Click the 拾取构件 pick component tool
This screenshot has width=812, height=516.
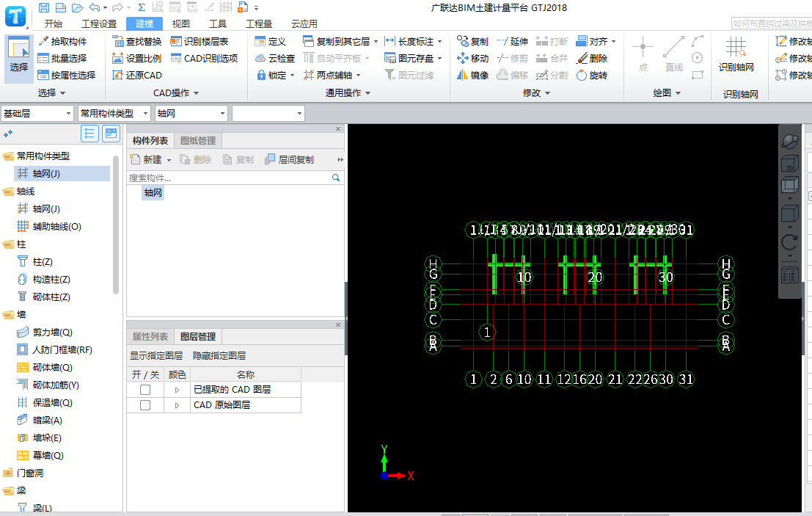point(63,41)
